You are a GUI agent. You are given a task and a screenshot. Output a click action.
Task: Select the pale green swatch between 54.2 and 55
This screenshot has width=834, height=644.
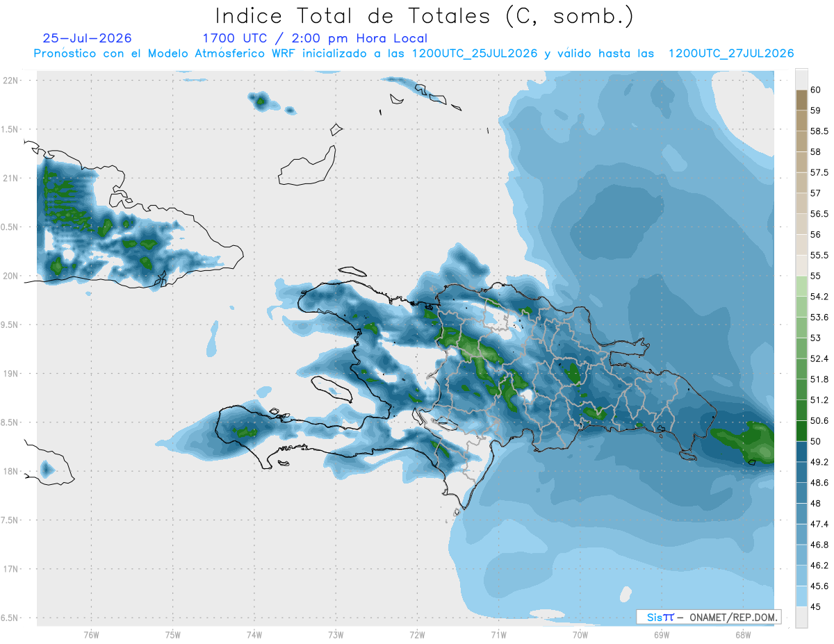click(801, 286)
